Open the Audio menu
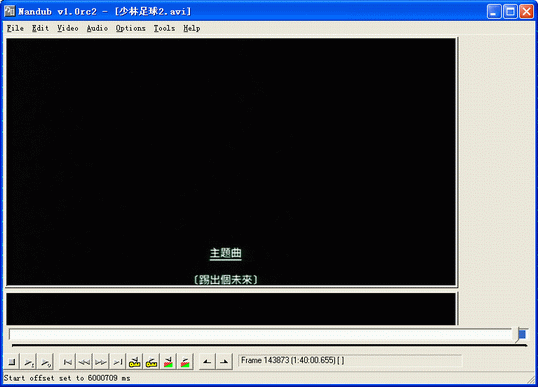 coord(97,28)
